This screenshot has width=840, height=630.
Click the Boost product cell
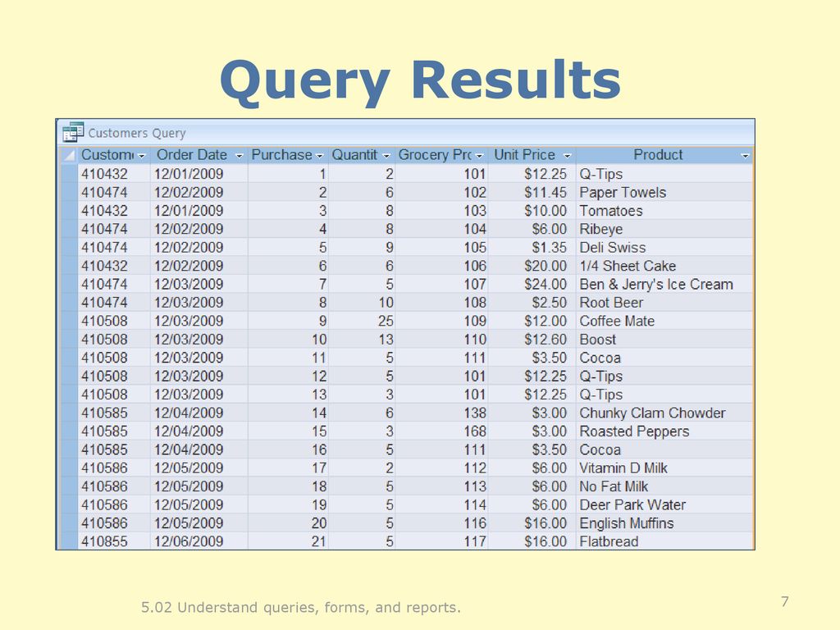[664, 339]
